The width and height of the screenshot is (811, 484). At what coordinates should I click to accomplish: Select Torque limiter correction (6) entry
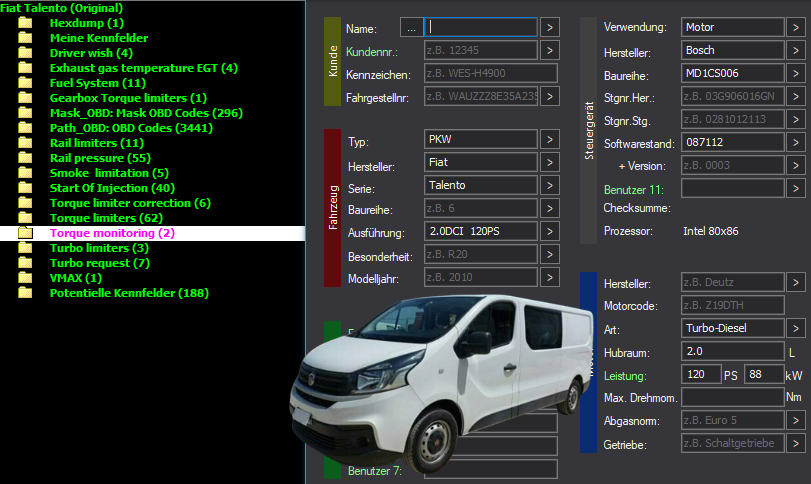pos(130,203)
